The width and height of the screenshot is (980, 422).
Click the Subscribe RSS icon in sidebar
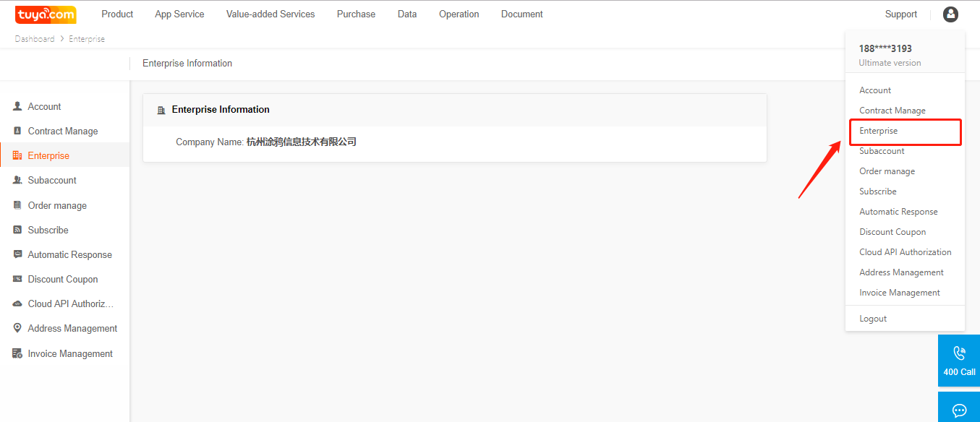[x=17, y=230]
